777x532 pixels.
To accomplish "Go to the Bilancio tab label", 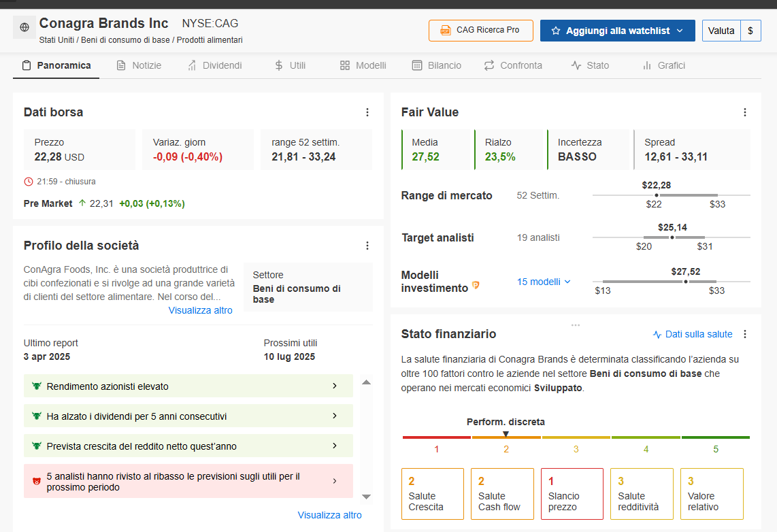I will 444,65.
